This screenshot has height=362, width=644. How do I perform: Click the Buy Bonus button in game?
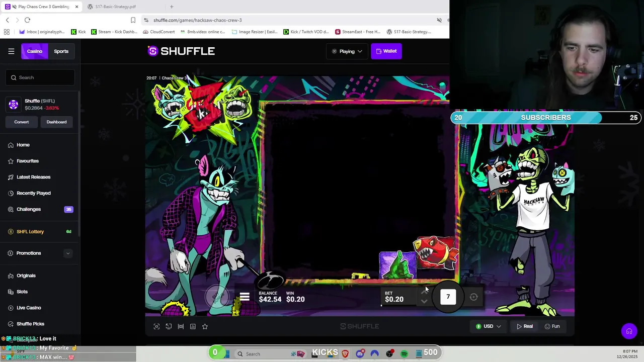(x=217, y=297)
